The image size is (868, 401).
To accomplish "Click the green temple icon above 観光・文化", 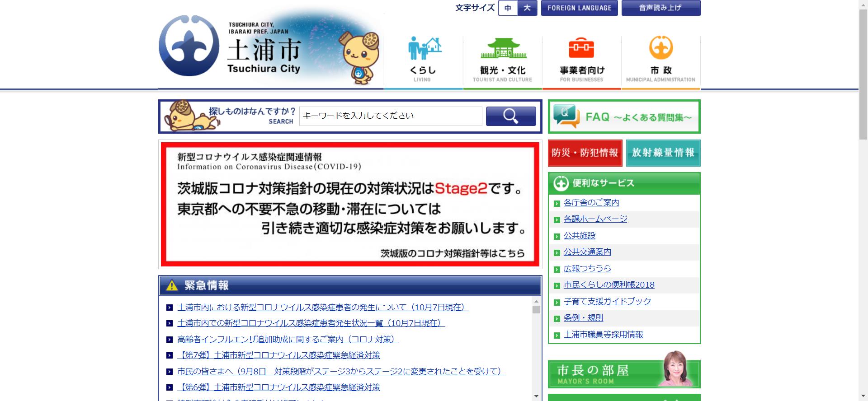I will pos(503,48).
